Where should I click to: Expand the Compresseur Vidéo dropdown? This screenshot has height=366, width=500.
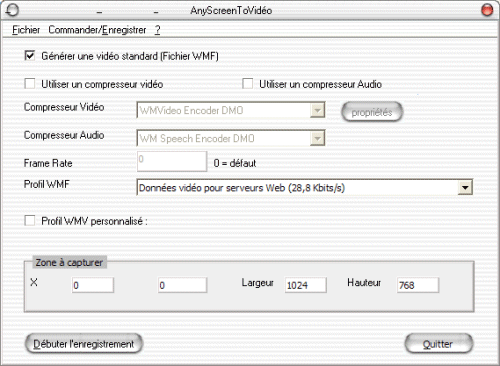click(317, 110)
